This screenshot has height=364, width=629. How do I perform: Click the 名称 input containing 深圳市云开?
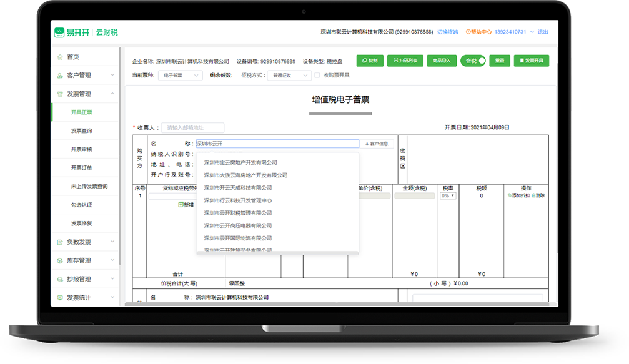(x=277, y=144)
